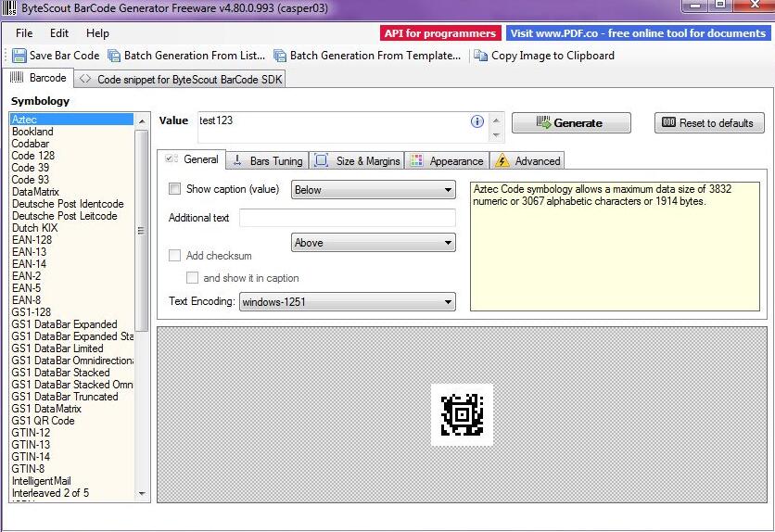Open Code snippet for ByteScout BarCode SDK tab
The height and width of the screenshot is (532, 775).
[x=181, y=79]
